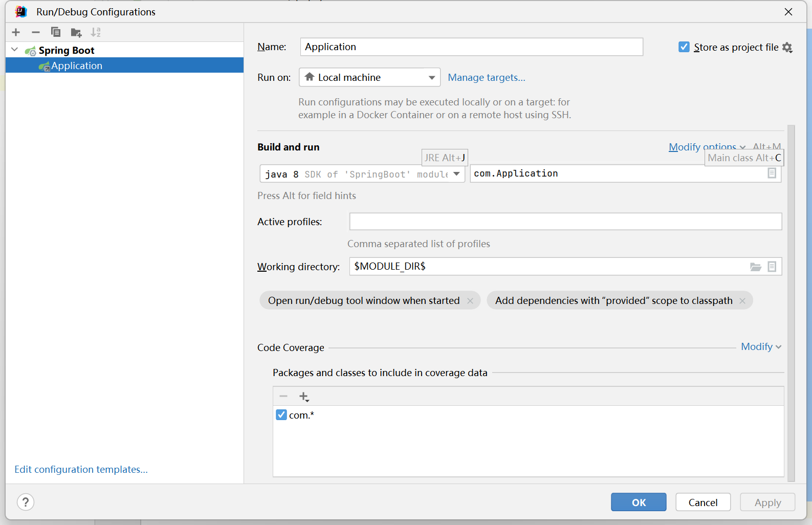Browse main class list icon
Viewport: 812px width, 525px height.
tap(772, 173)
